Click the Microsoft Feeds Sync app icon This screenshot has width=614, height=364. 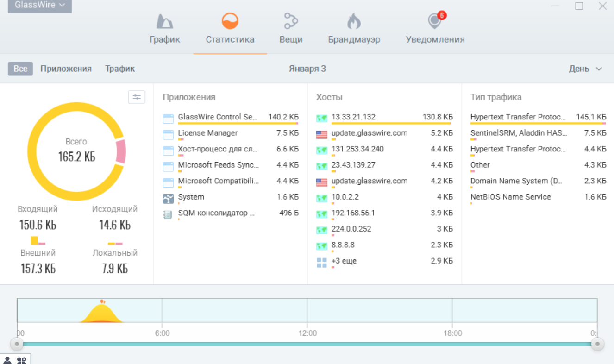click(168, 167)
